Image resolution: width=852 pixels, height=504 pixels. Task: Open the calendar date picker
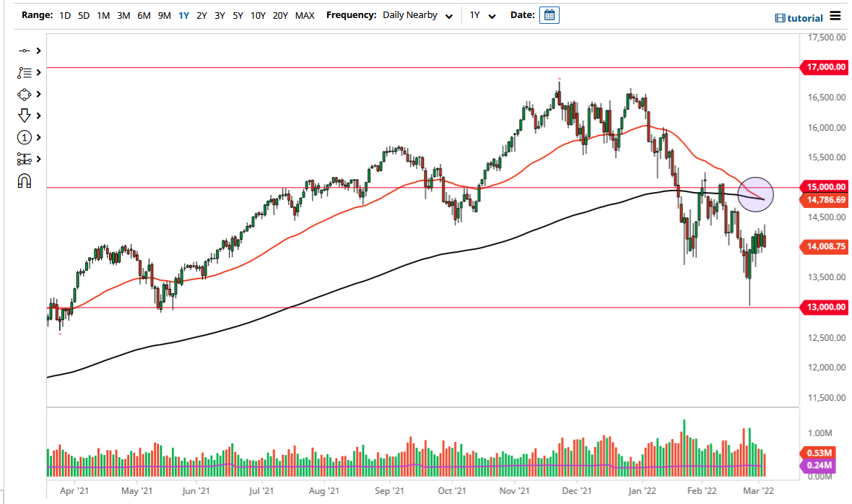pyautogui.click(x=549, y=14)
